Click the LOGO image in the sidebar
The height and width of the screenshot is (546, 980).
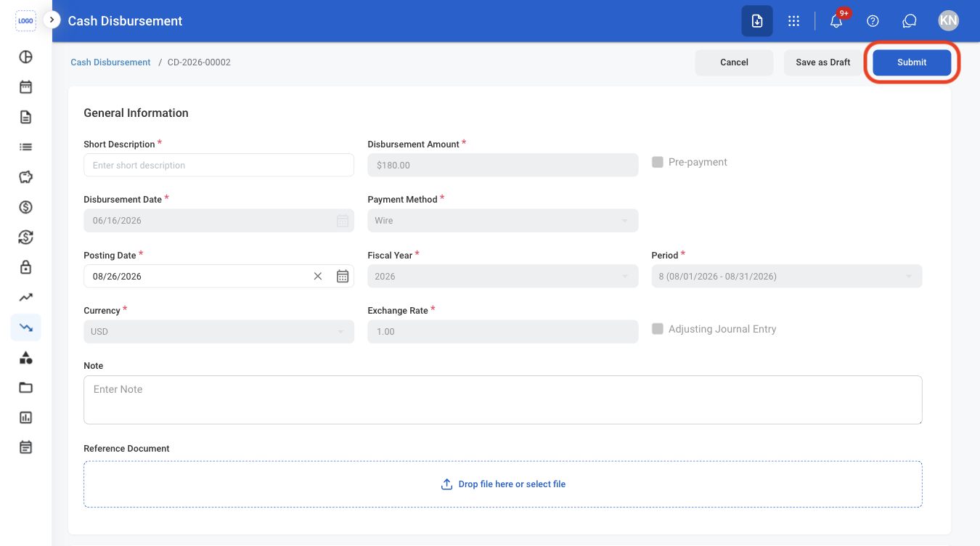point(25,21)
